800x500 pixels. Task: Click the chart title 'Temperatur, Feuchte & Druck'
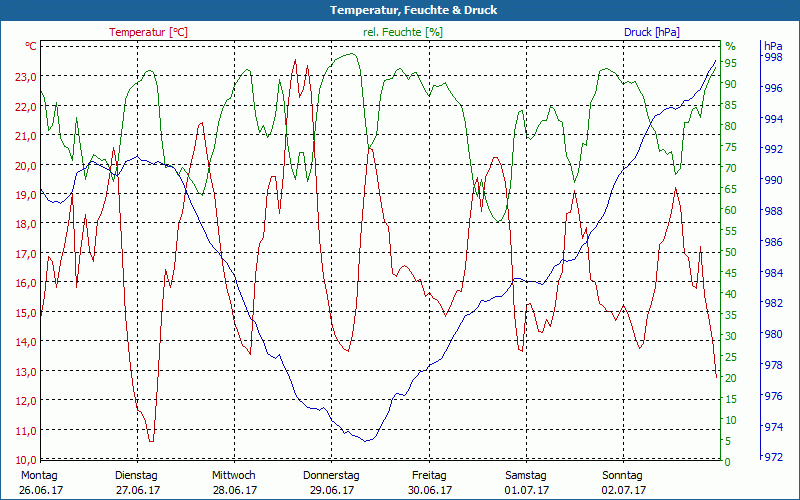tap(413, 10)
